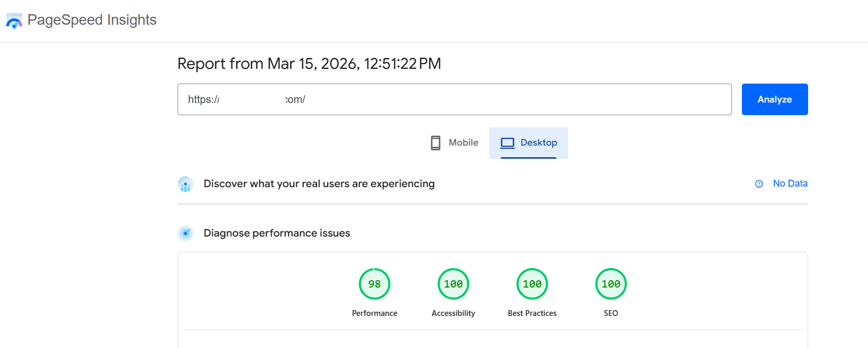This screenshot has width=868, height=348.
Task: Click 'Diagnose performance issues' heading
Action: pos(277,233)
